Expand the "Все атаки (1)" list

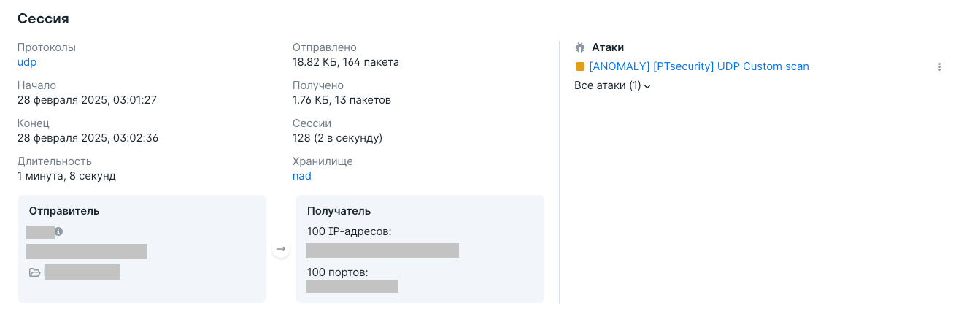(x=612, y=85)
